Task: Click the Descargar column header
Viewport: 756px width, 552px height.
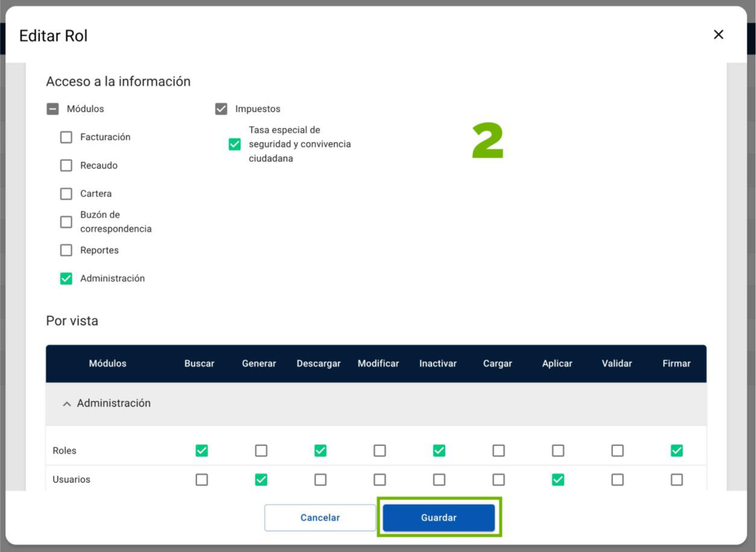Action: click(319, 363)
